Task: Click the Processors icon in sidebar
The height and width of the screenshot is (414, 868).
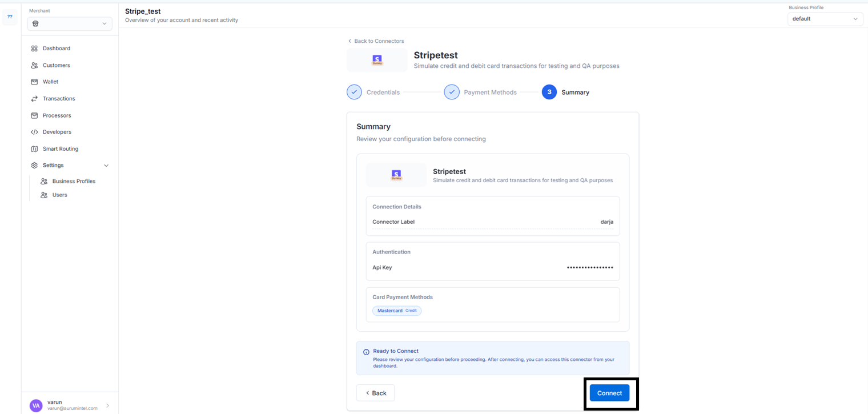Action: pyautogui.click(x=34, y=115)
